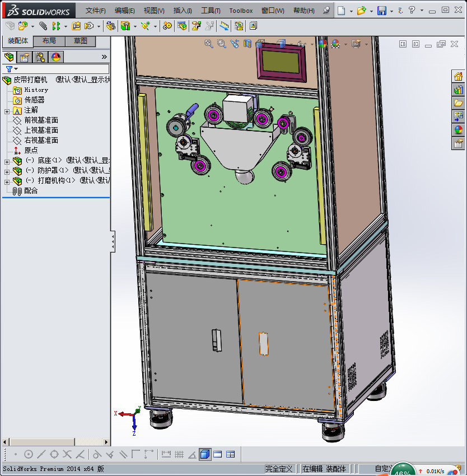The height and width of the screenshot is (476, 467).
Task: Open the Custom Properties clipboard icon in task pane
Action: click(458, 143)
